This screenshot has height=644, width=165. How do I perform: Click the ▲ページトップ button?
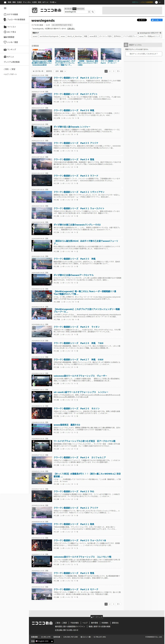tap(96, 617)
